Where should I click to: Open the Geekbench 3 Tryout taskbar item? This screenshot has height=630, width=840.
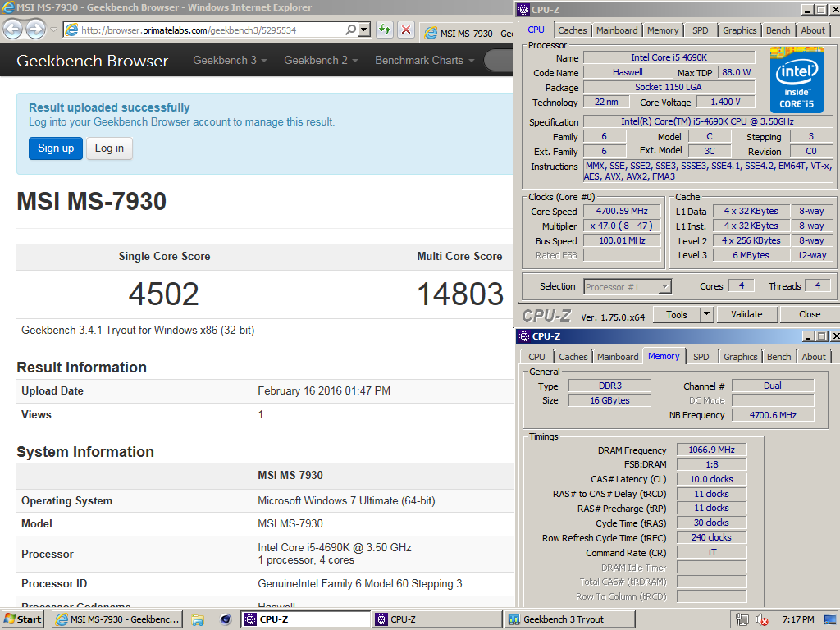click(x=569, y=619)
